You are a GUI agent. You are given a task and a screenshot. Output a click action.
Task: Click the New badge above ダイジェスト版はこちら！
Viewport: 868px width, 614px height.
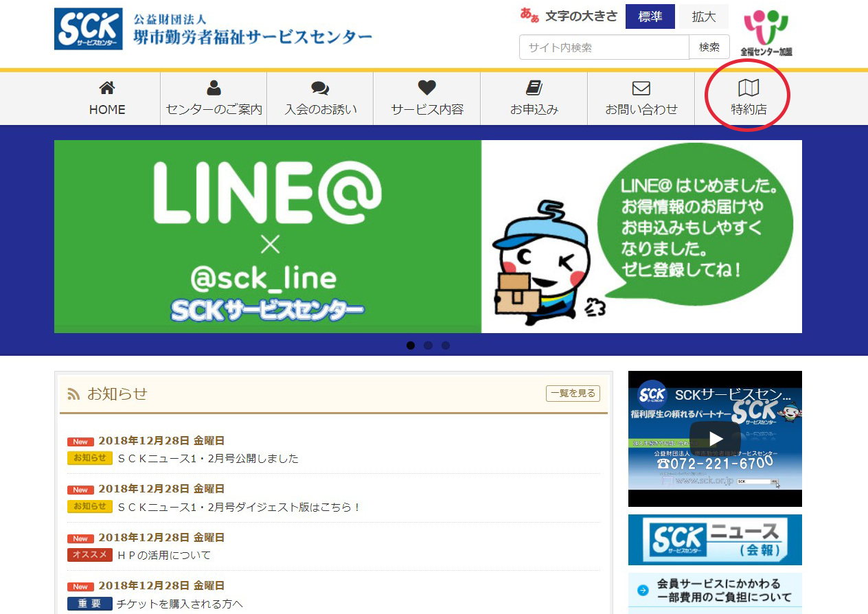tap(80, 490)
